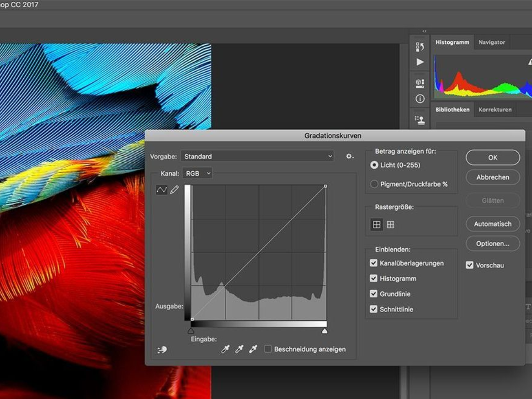Open the Kanal RGB dropdown
Image resolution: width=532 pixels, height=399 pixels.
click(x=197, y=173)
